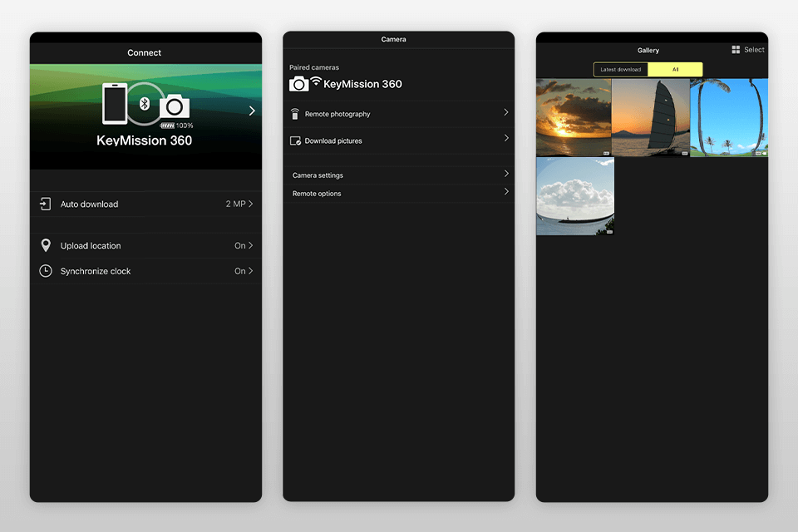Tap the Upload location pin icon
798x532 pixels.
47,245
